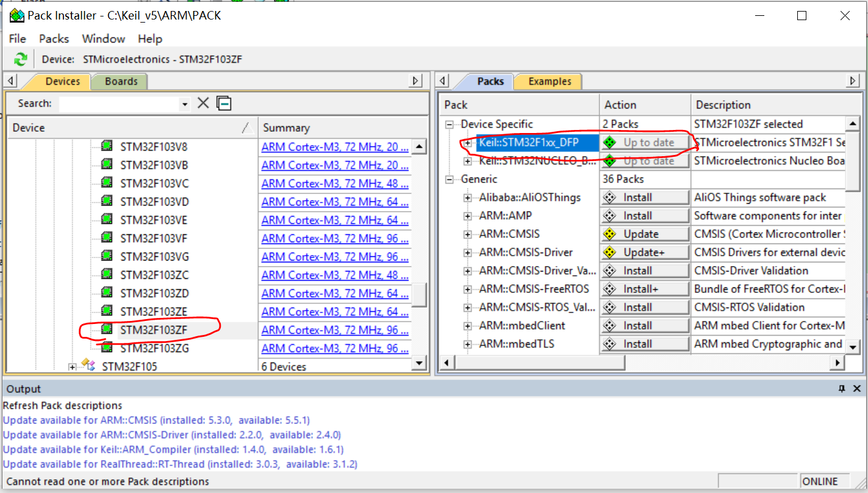Expand the STM32F105 device family

coord(73,367)
